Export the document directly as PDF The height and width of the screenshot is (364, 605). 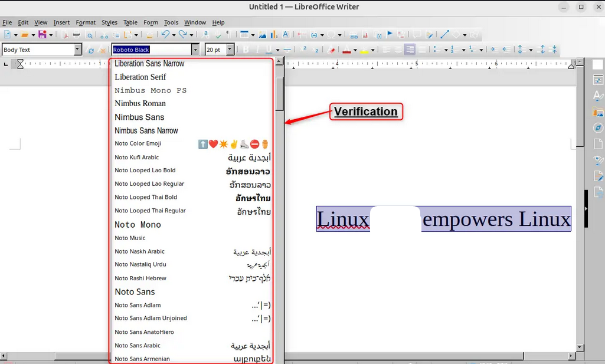click(x=66, y=35)
